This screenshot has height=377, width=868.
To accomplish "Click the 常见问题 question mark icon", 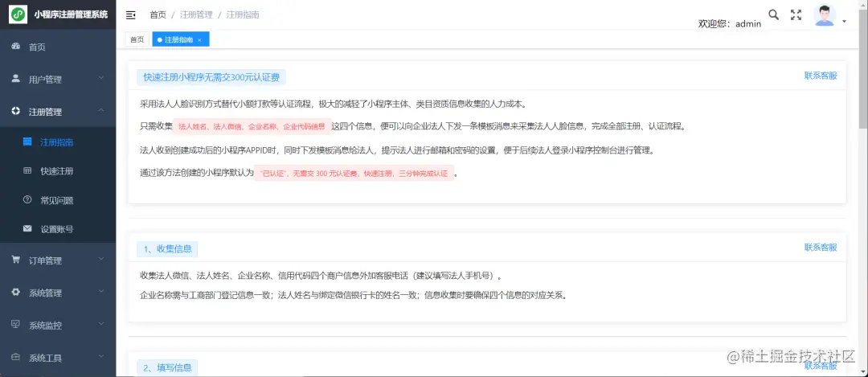I will point(27,199).
